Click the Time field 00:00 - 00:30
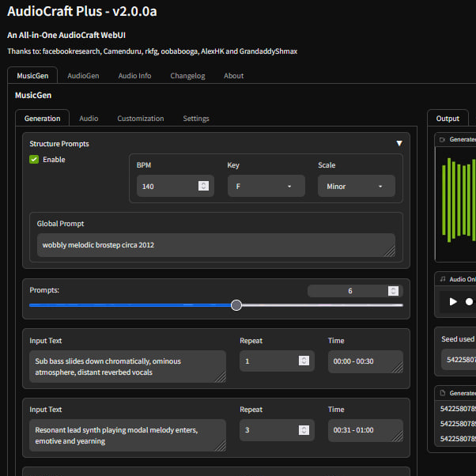The width and height of the screenshot is (476, 476). click(x=365, y=361)
